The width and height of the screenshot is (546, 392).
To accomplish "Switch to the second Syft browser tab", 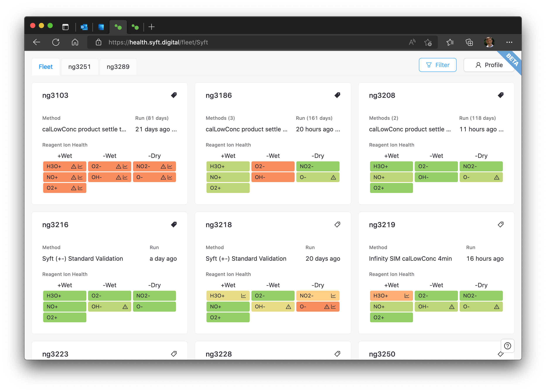I will click(135, 27).
